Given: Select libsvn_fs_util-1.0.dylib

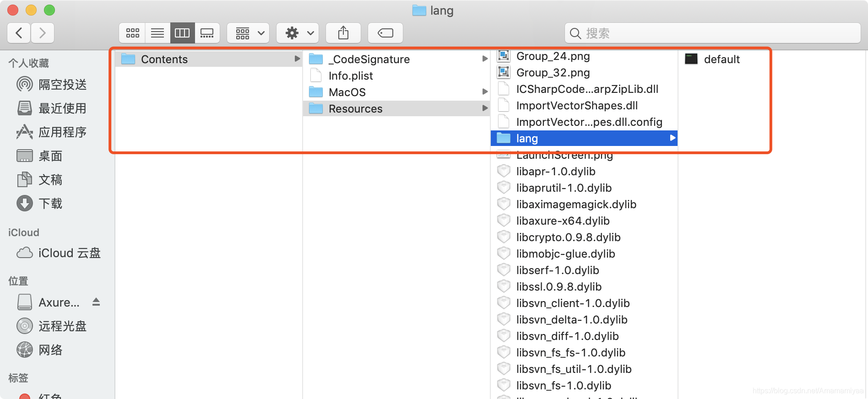Looking at the screenshot, I should coord(584,369).
